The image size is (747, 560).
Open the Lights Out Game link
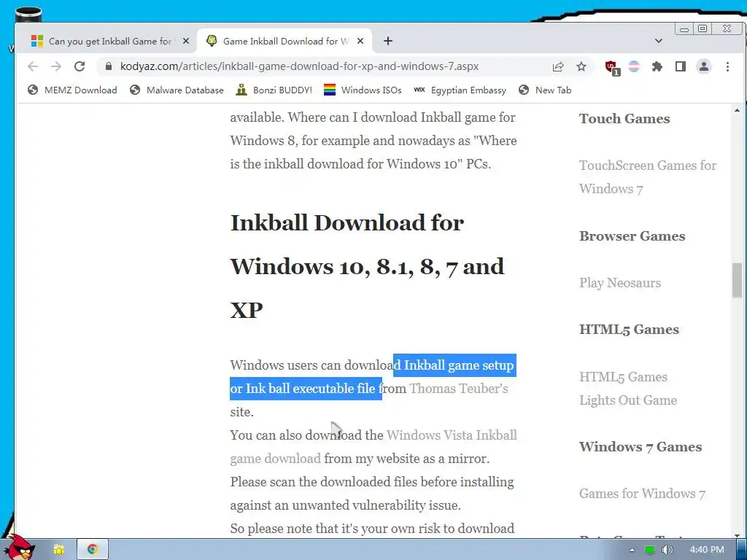tap(628, 400)
